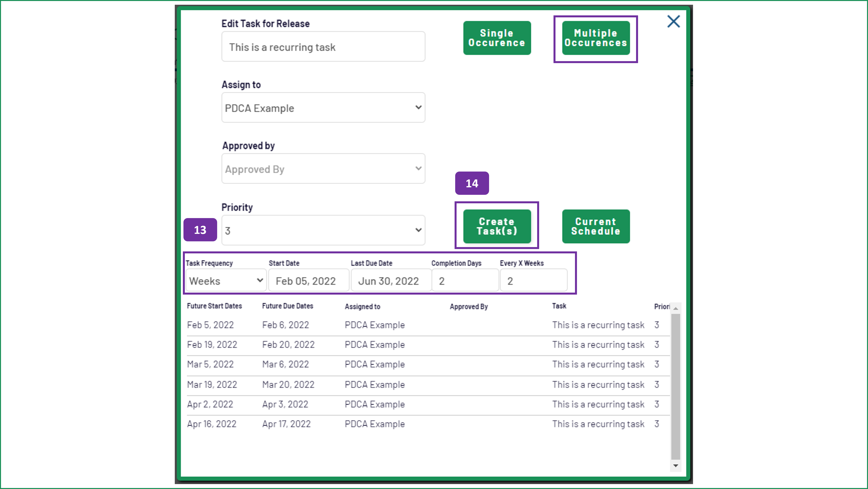The width and height of the screenshot is (868, 489).
Task: Select the Feb 19, 2022 start date row
Action: [428, 345]
